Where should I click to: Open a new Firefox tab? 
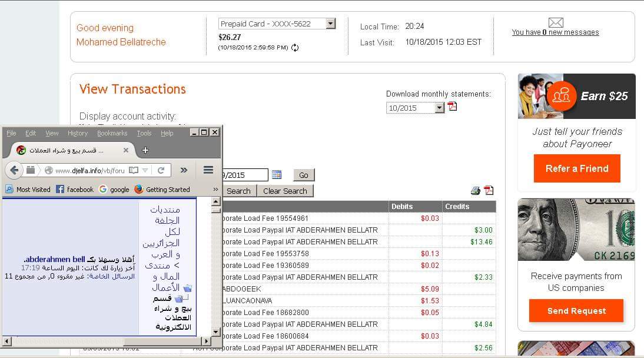(x=145, y=150)
